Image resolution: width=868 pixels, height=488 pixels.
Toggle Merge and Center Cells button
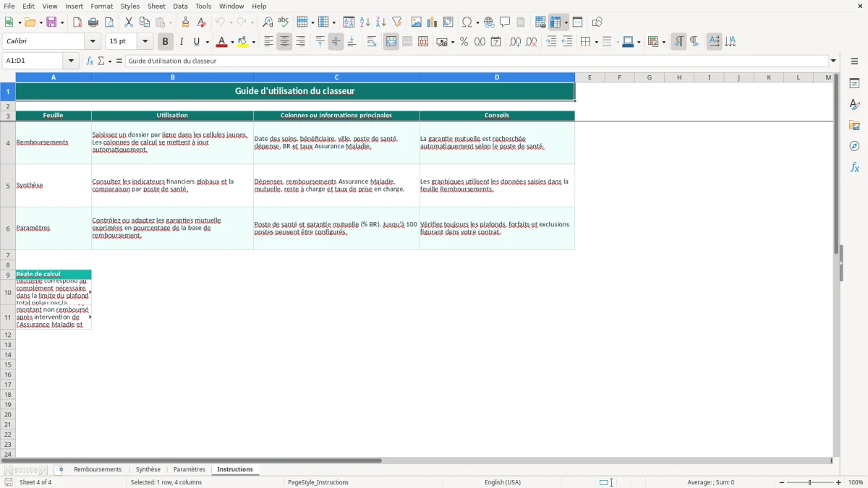click(391, 42)
